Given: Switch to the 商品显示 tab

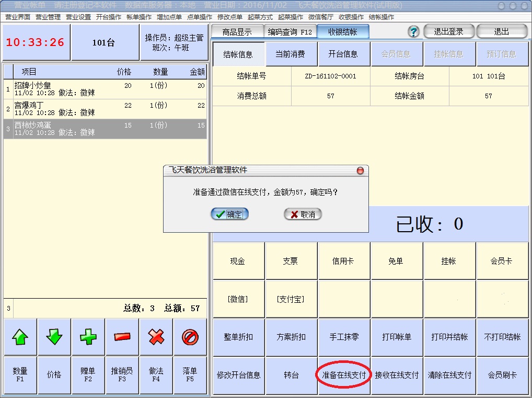Looking at the screenshot, I should click(x=237, y=32).
